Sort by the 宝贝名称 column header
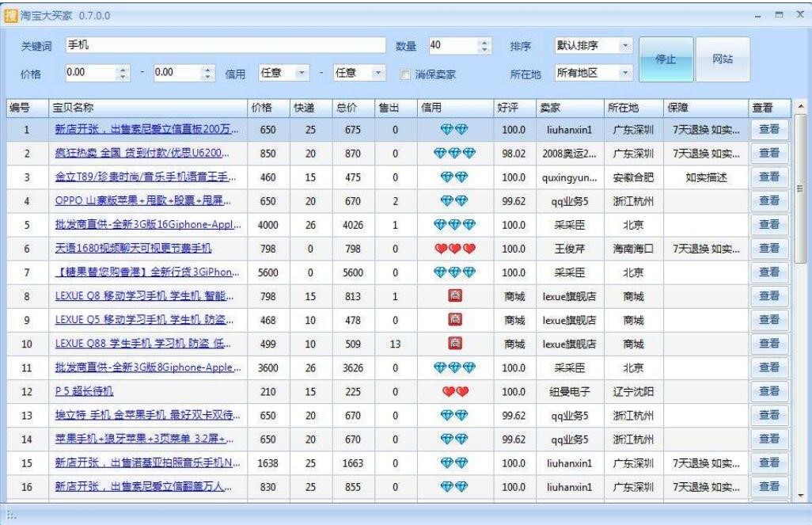 [147, 108]
